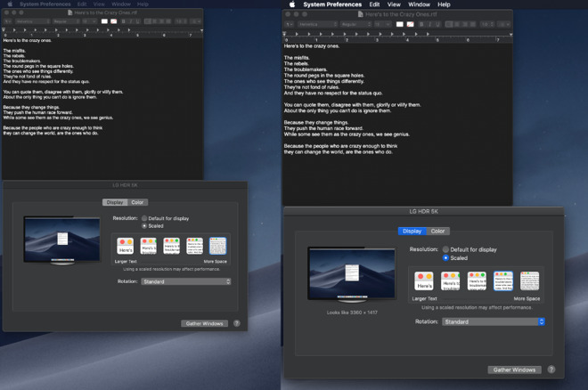588x390 pixels.
Task: Open the Apple menu in the bright menu bar
Action: coord(292,4)
